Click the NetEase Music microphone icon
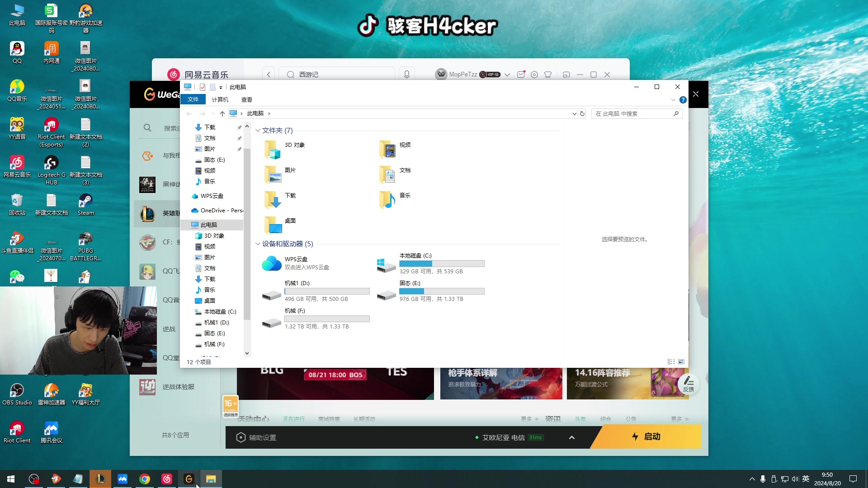Viewport: 868px width, 488px height. click(407, 75)
